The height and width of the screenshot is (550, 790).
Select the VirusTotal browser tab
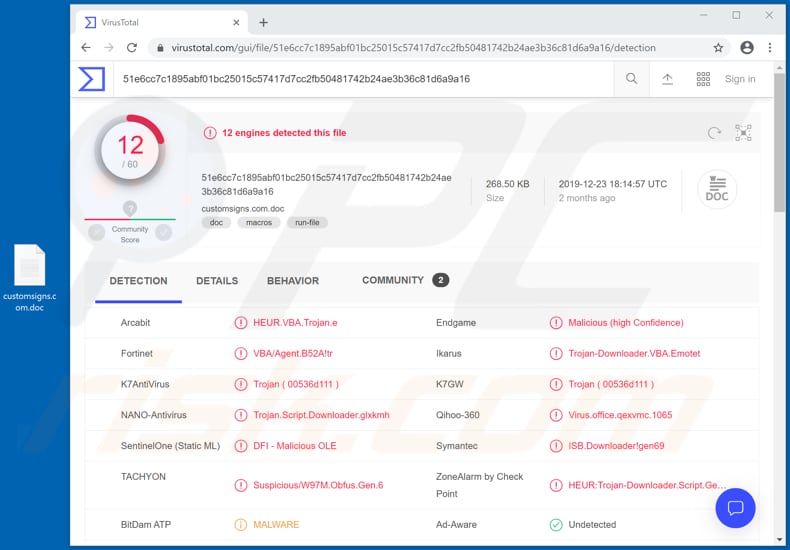click(161, 23)
